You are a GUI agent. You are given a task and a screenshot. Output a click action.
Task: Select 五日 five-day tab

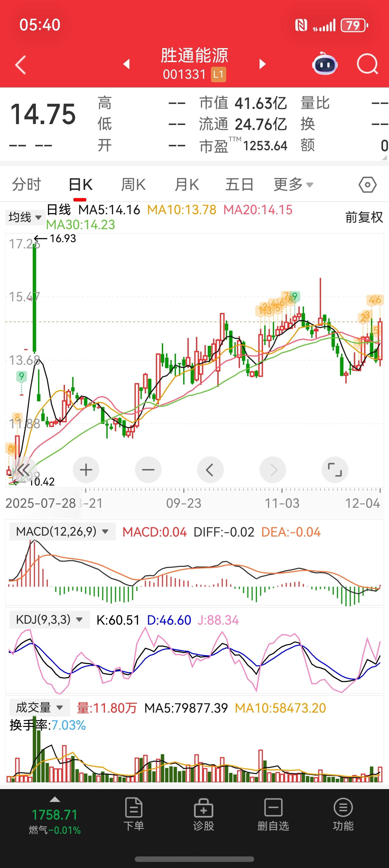239,185
